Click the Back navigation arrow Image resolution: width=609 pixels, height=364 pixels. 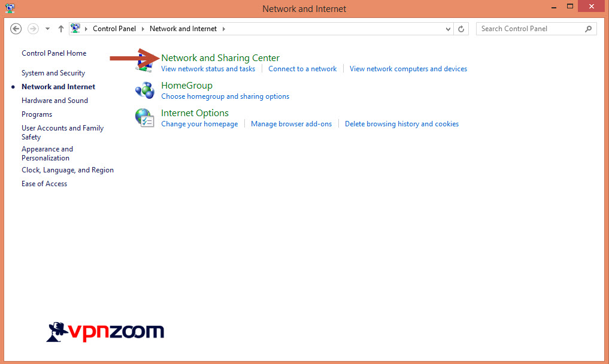pos(16,29)
